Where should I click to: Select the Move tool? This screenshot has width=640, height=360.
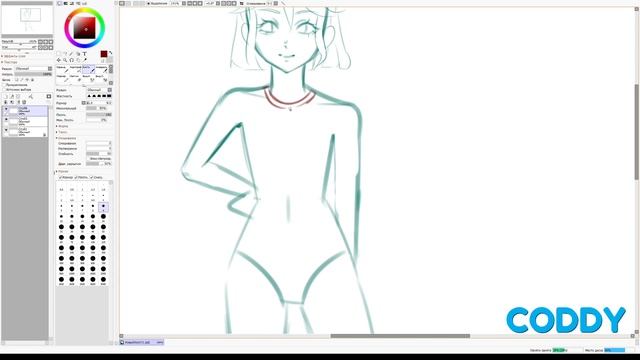coord(59,60)
